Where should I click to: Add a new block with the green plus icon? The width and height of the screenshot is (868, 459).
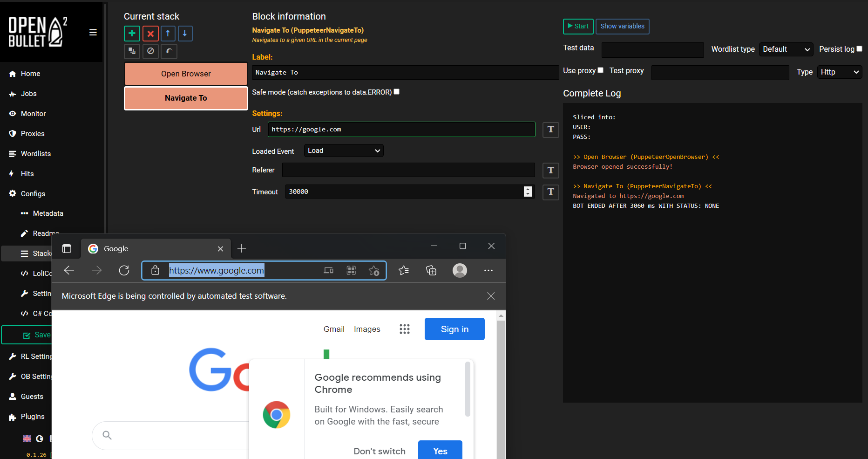132,34
